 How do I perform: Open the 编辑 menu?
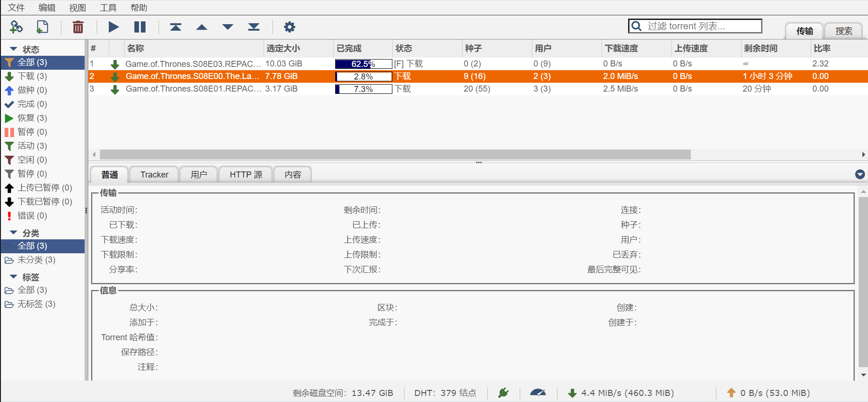click(47, 7)
